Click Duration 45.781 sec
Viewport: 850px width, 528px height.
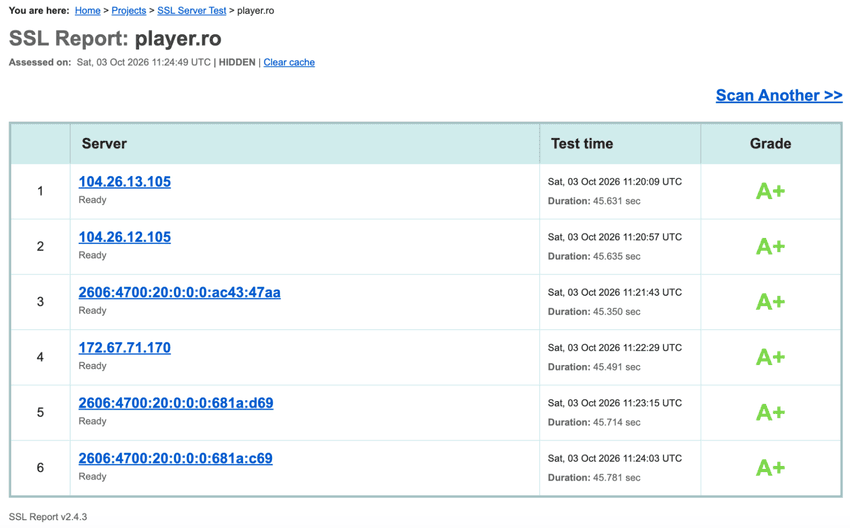click(594, 478)
